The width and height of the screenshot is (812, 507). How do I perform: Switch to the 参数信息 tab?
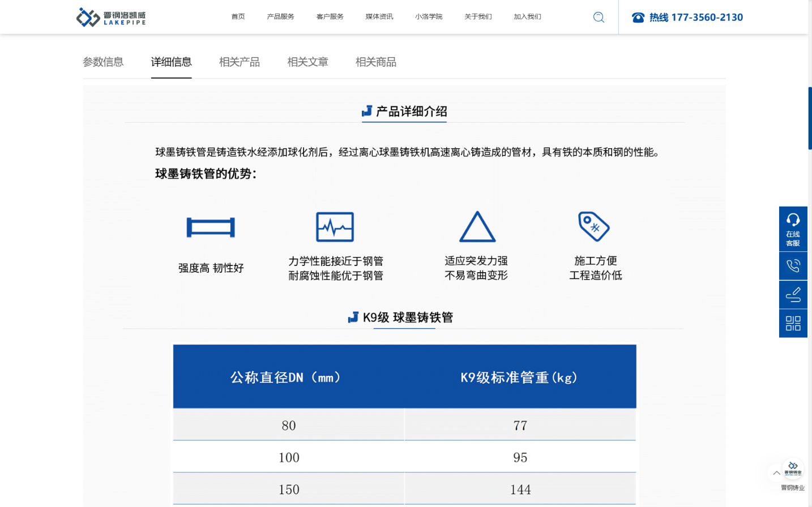tap(103, 62)
